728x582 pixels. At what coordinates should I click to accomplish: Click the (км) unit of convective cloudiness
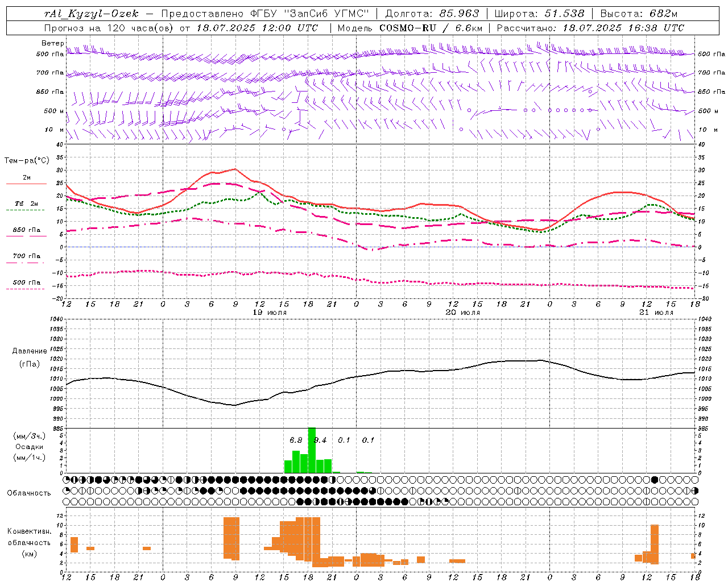pos(30,554)
